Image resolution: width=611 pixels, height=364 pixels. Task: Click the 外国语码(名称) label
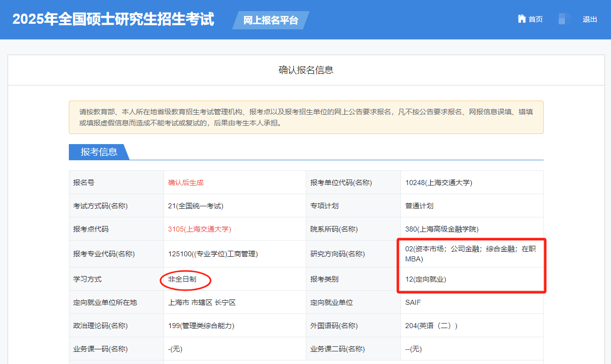(334, 326)
